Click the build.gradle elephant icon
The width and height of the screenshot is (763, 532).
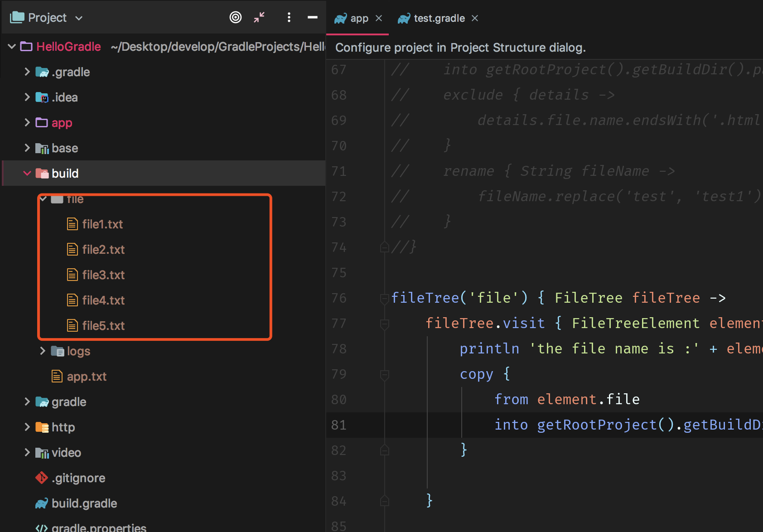(x=42, y=503)
